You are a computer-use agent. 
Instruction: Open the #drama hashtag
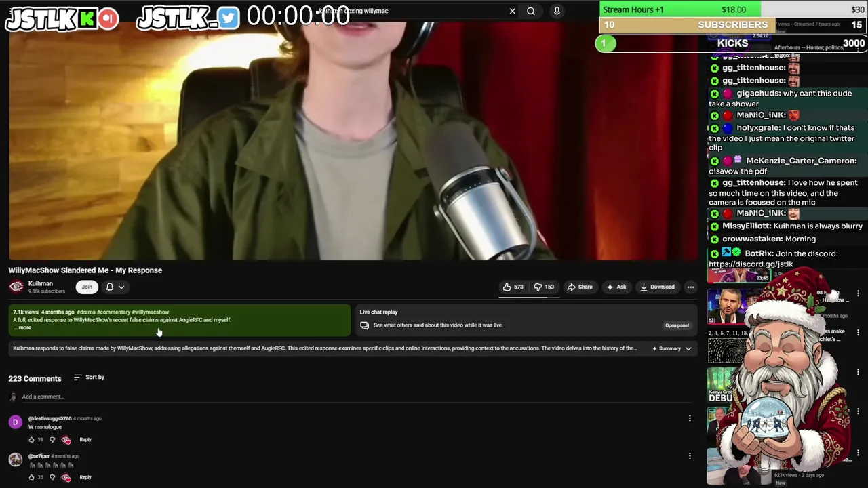(85, 312)
